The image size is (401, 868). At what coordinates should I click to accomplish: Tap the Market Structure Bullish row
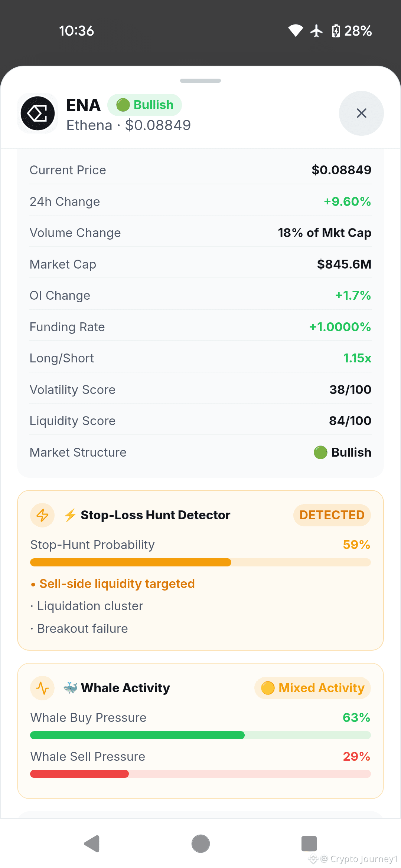pos(200,452)
